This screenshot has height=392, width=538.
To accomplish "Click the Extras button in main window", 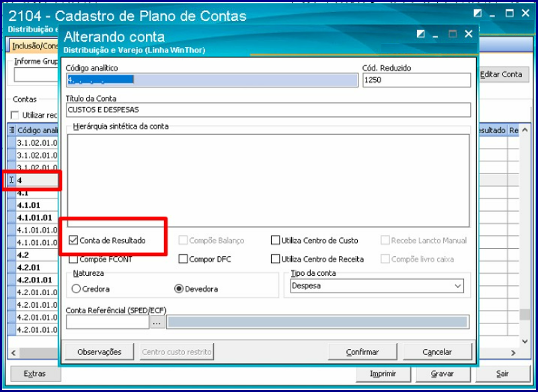I will coord(35,373).
